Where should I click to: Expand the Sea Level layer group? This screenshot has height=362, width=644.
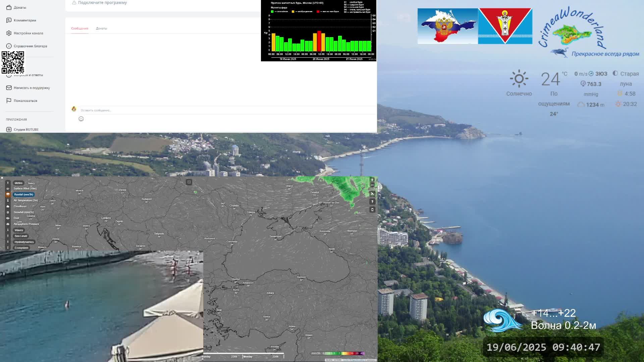pos(21,236)
